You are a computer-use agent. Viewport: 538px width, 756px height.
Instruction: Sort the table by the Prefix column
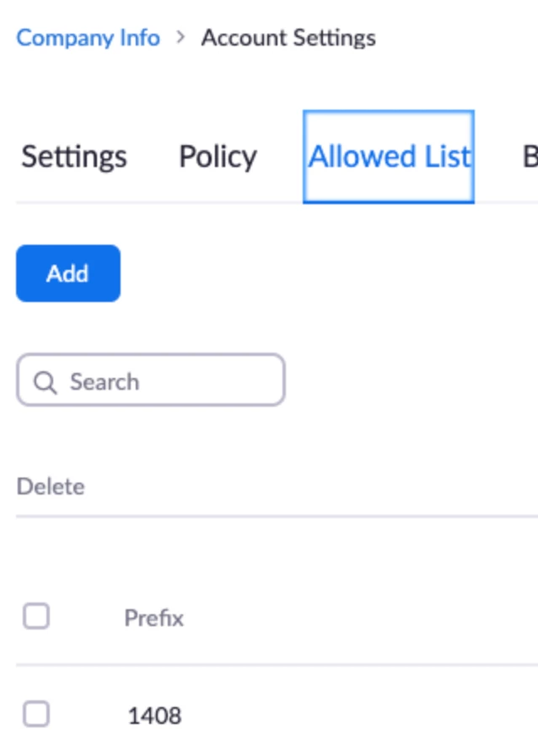[x=153, y=618]
